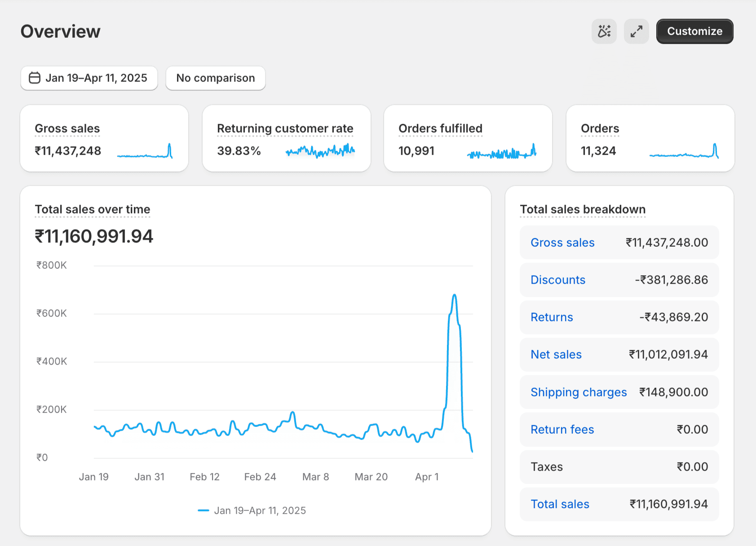Click the Gross sales sparkline chart
The width and height of the screenshot is (756, 546).
[145, 151]
